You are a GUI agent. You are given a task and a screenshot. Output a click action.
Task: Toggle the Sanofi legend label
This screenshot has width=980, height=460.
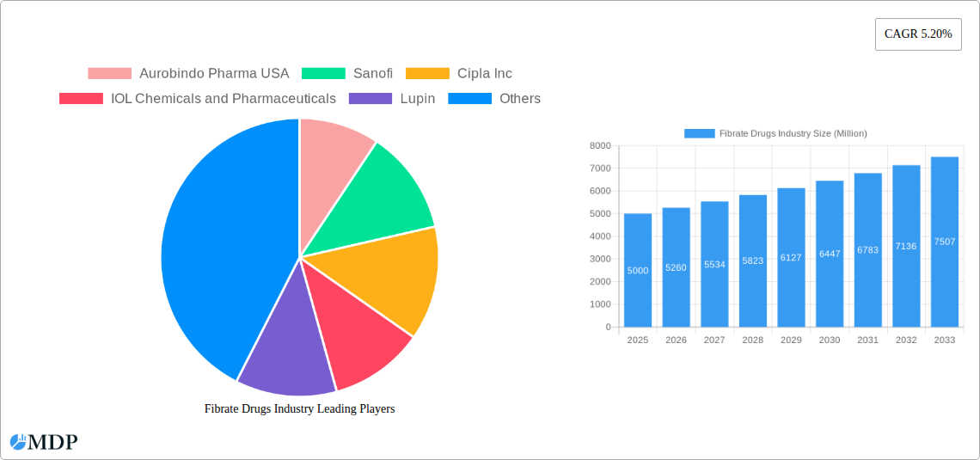click(373, 74)
